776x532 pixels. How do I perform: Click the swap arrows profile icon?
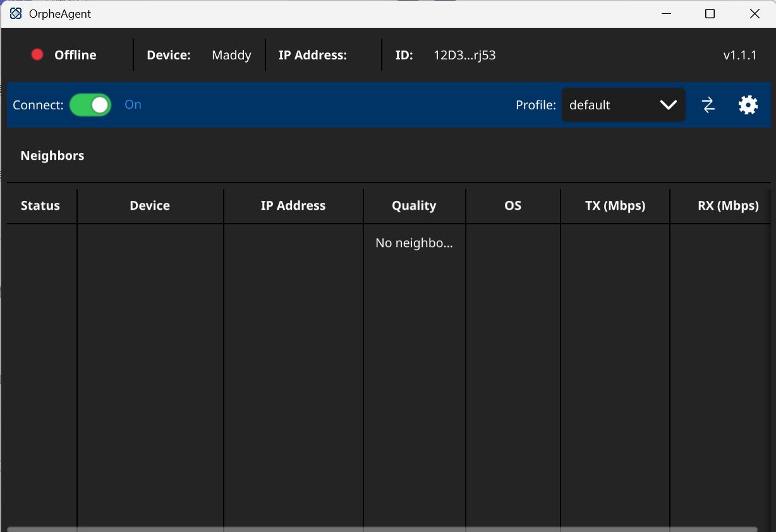tap(708, 105)
